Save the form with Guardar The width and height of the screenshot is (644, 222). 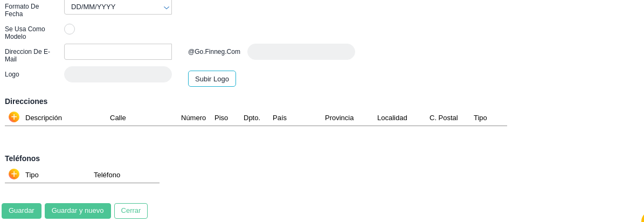pos(22,211)
